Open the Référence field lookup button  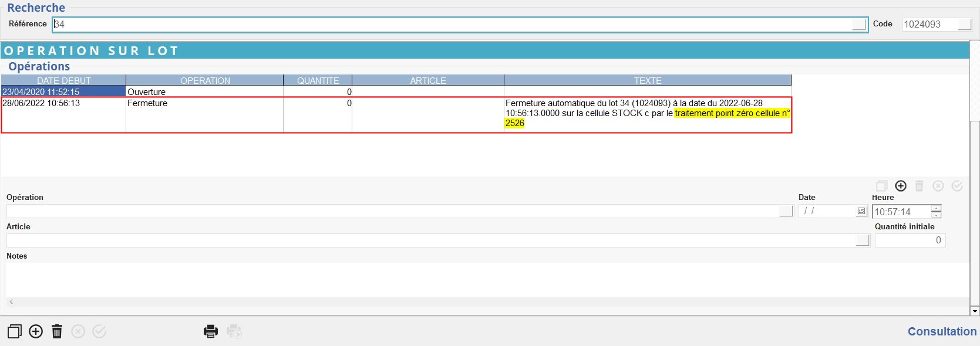(x=859, y=24)
